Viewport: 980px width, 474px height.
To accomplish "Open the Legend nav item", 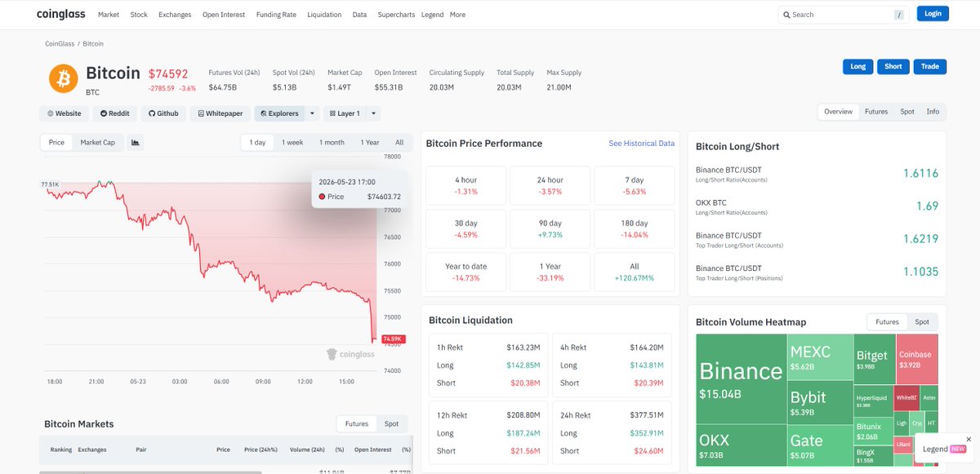I will click(432, 15).
